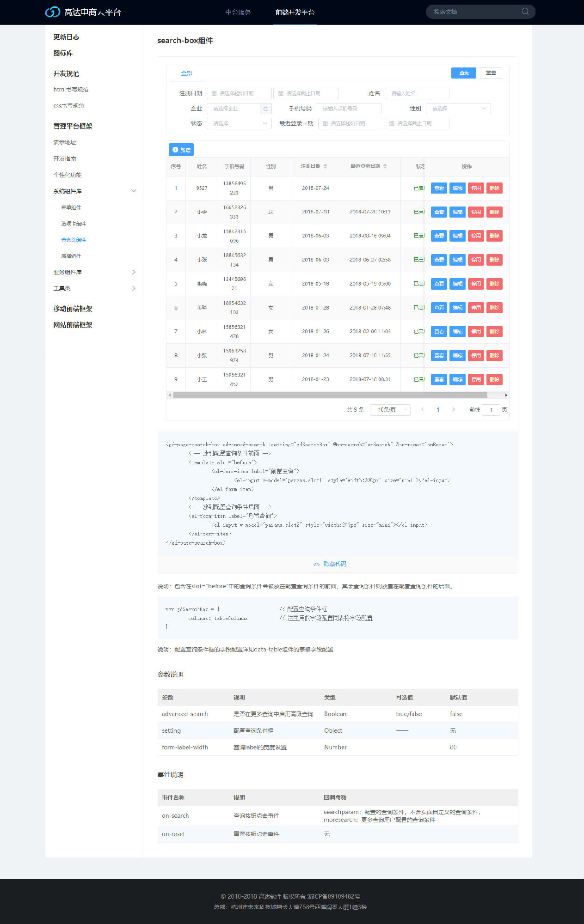The image size is (584, 924).
Task: Sort table by 注册日期 column arrows
Action: (x=325, y=166)
